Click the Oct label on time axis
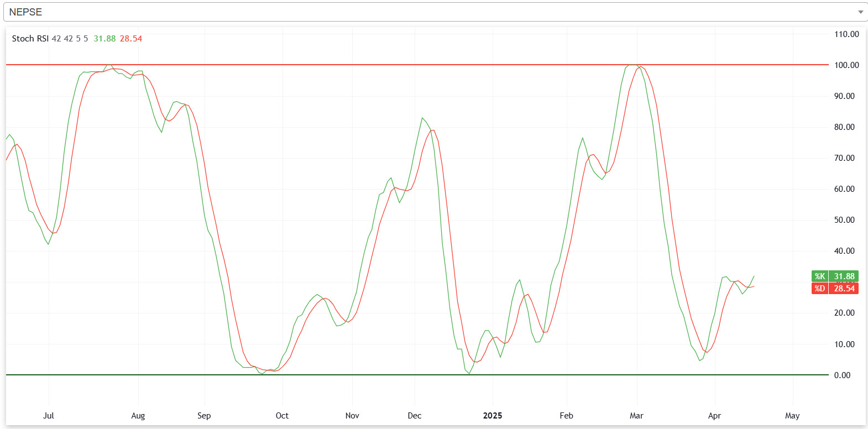868x429 pixels. (x=282, y=416)
